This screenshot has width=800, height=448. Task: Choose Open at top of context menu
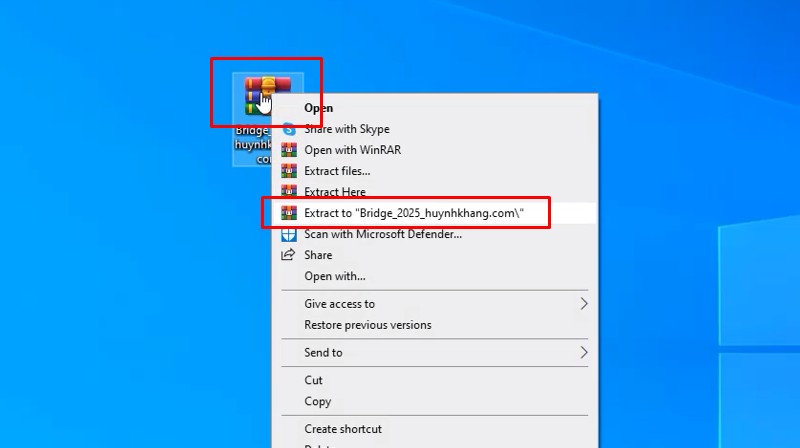click(319, 108)
